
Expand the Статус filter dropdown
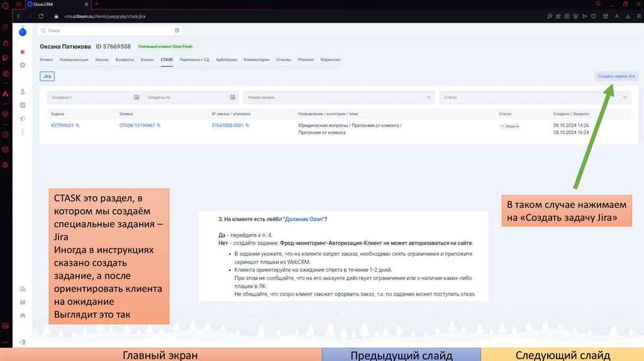coord(535,97)
